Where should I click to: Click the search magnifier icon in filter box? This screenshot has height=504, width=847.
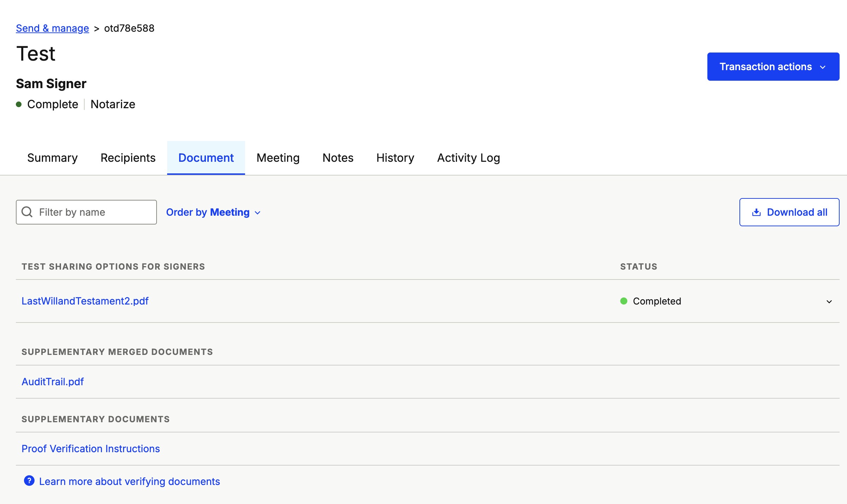[27, 212]
